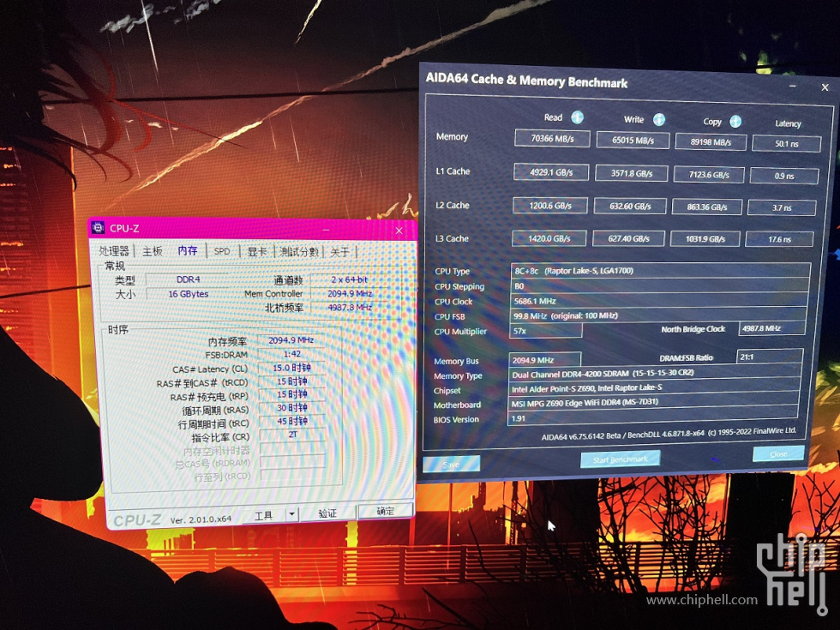Image resolution: width=840 pixels, height=630 pixels.
Task: Click the L2 Cache Latency value 3.7 ns
Action: (x=782, y=207)
